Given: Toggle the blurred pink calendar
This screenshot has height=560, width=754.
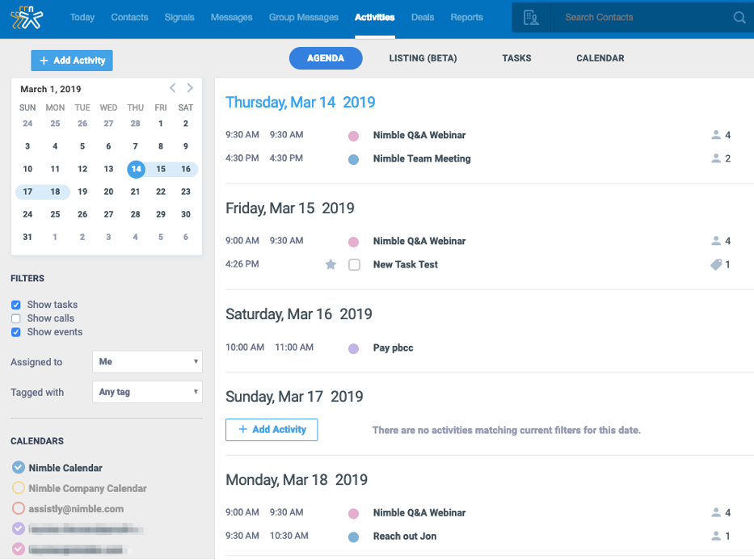Looking at the screenshot, I should click(19, 549).
